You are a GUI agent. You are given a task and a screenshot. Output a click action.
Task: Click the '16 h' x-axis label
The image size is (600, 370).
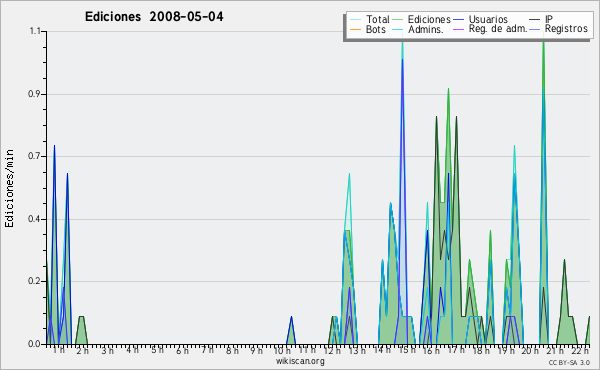tap(431, 350)
